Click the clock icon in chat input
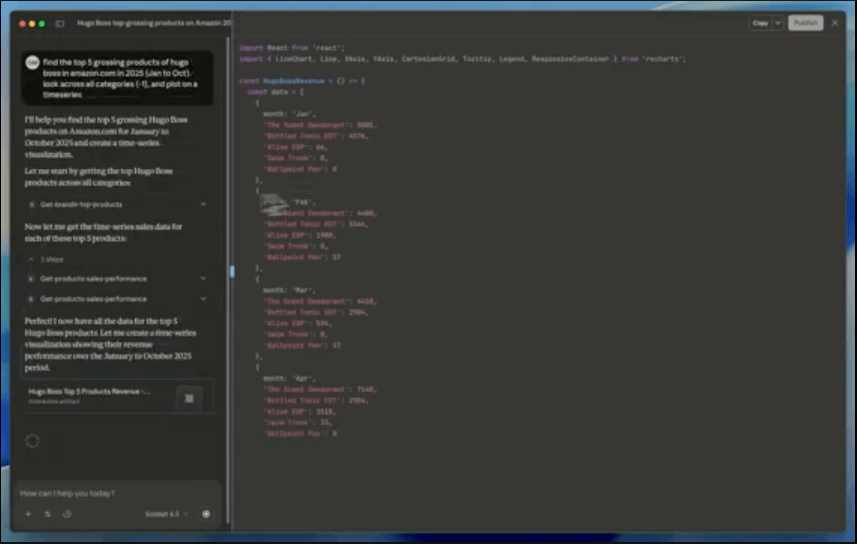Image resolution: width=857 pixels, height=544 pixels. coord(67,514)
